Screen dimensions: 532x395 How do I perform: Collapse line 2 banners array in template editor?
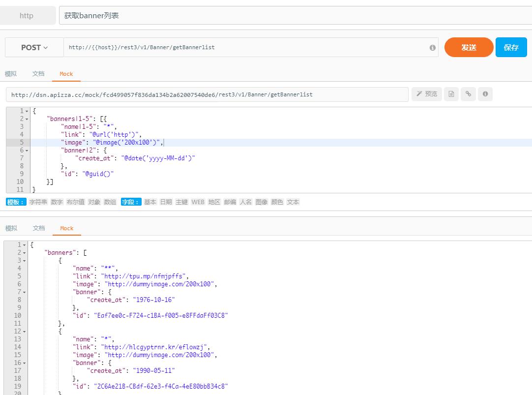(x=27, y=119)
